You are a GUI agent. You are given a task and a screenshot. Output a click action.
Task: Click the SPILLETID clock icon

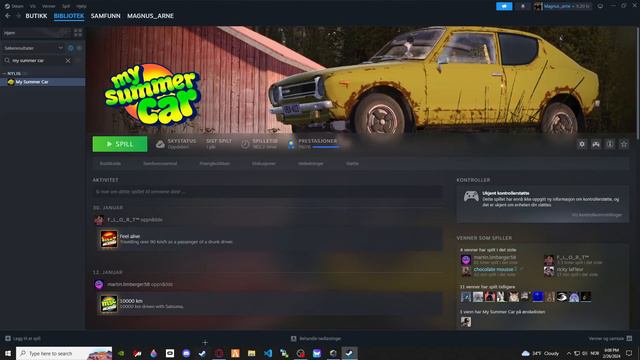tap(245, 144)
